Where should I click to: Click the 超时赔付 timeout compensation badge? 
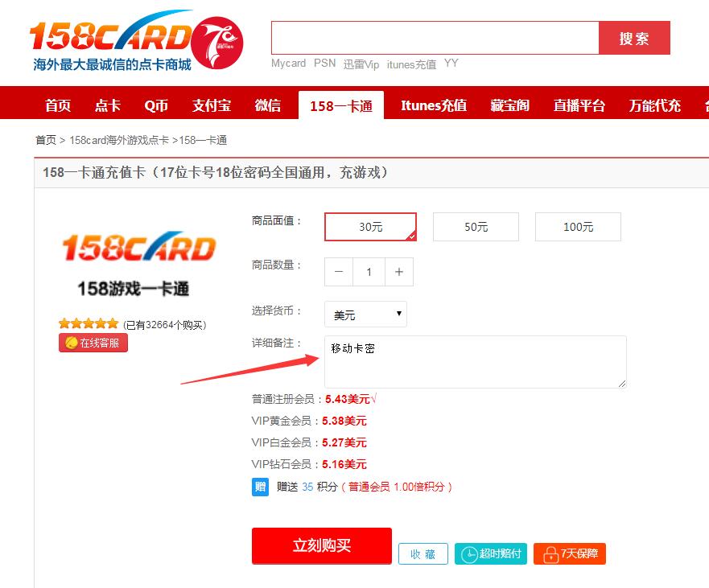(x=491, y=553)
